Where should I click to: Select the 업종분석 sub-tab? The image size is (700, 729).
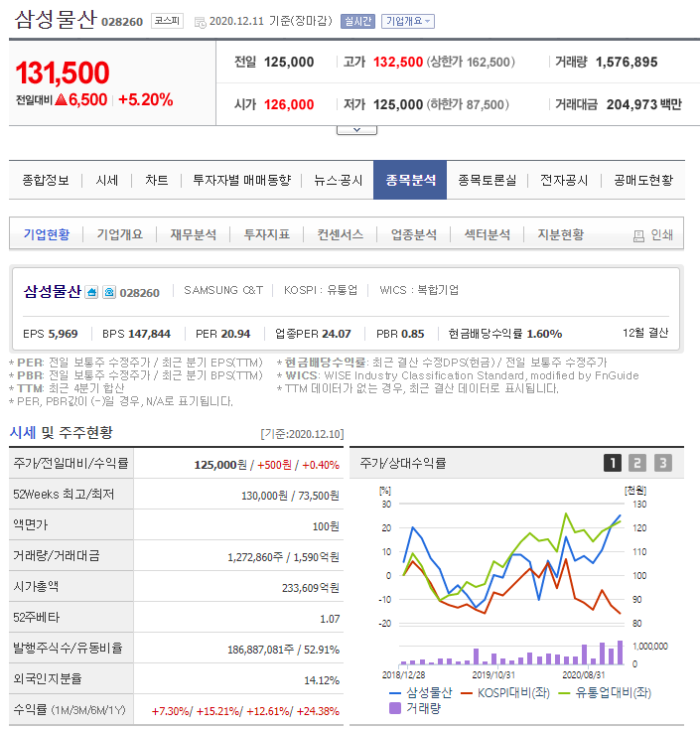[x=414, y=234]
